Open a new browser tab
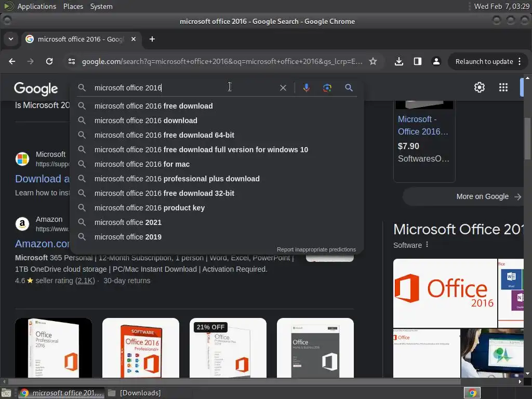The width and height of the screenshot is (532, 399). [152, 39]
